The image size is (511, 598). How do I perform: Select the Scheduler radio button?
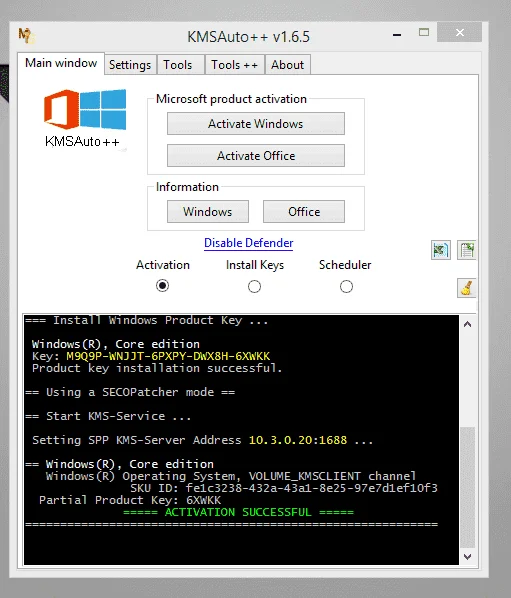pyautogui.click(x=346, y=286)
